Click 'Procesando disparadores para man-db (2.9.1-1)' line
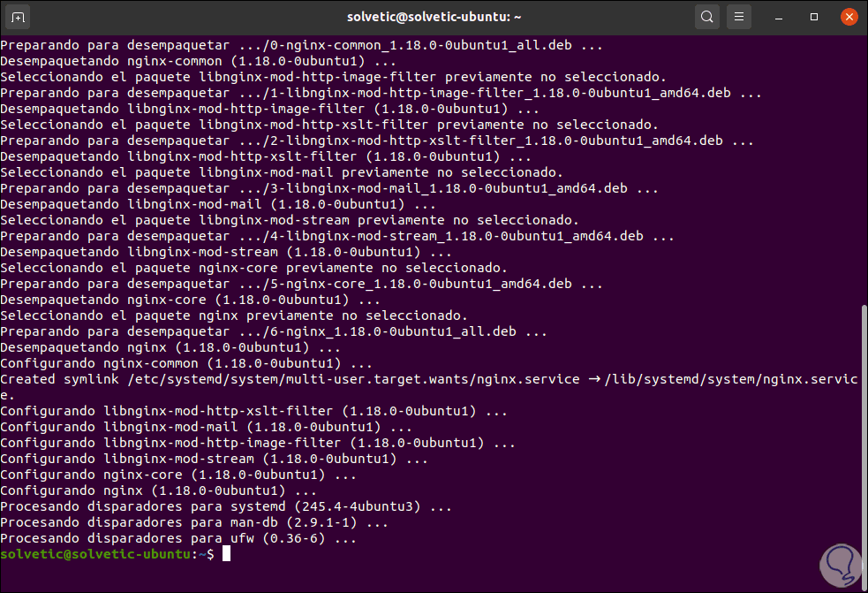This screenshot has height=593, width=868. pyautogui.click(x=194, y=522)
